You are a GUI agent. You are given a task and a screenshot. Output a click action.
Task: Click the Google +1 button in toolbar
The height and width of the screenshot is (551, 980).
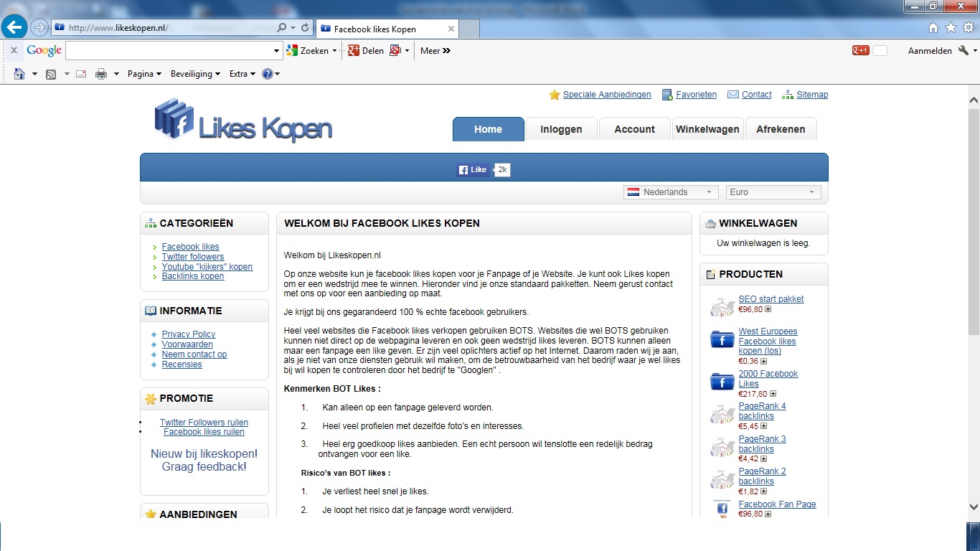click(x=860, y=50)
